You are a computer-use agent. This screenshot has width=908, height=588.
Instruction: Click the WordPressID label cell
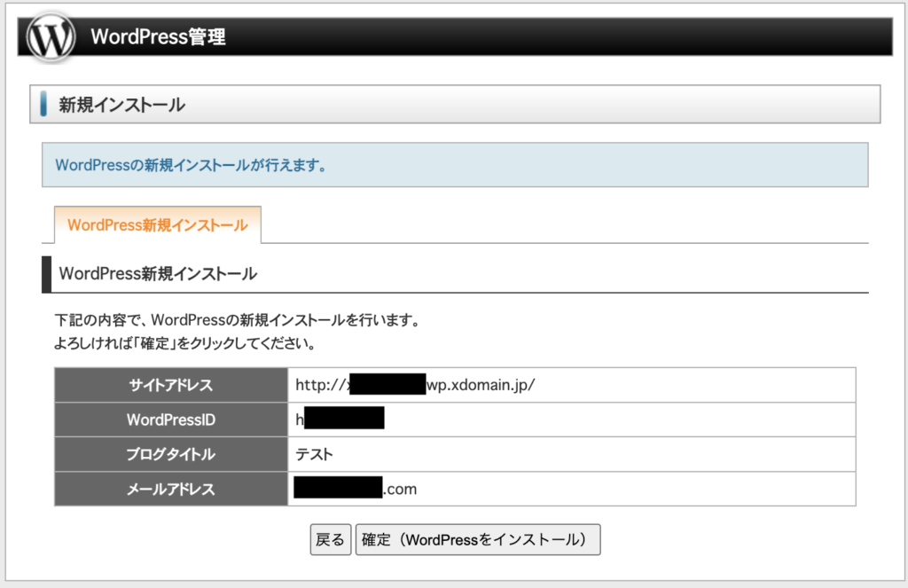pyautogui.click(x=171, y=419)
